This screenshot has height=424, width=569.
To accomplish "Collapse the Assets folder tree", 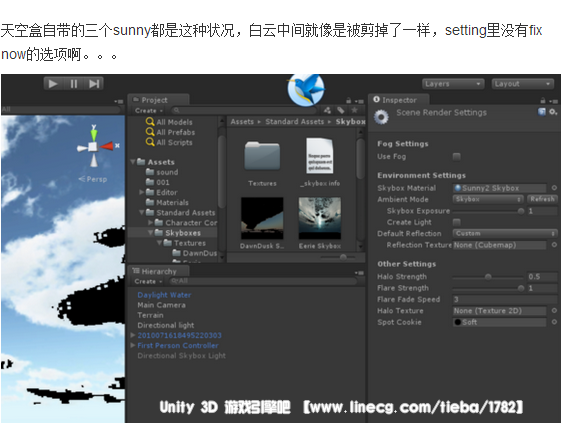I will tap(133, 162).
